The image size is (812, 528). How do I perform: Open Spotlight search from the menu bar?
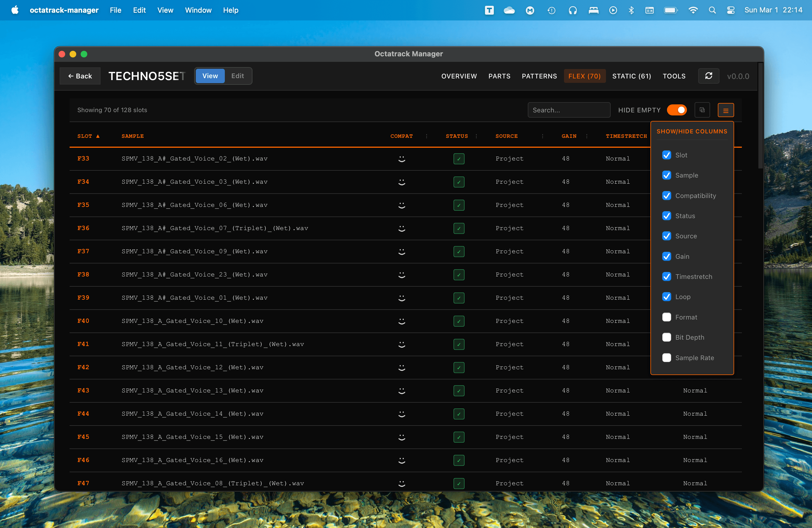712,10
